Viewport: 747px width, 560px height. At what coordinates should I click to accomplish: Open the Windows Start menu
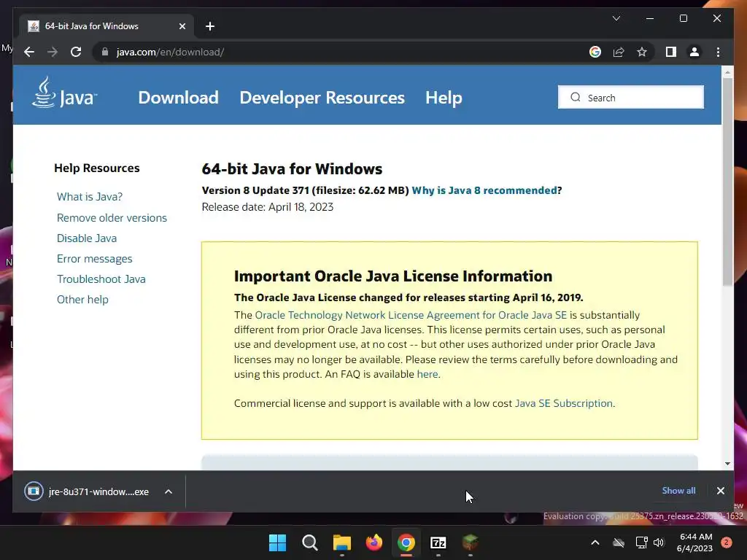277,542
